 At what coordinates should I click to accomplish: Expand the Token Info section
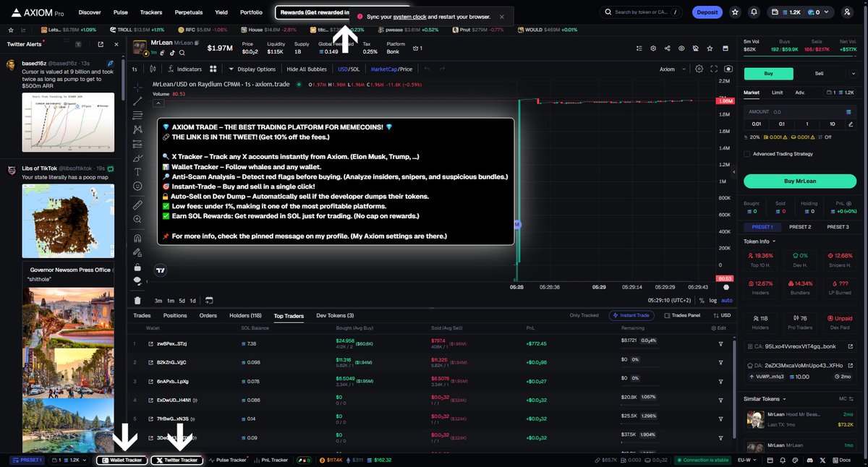click(759, 241)
